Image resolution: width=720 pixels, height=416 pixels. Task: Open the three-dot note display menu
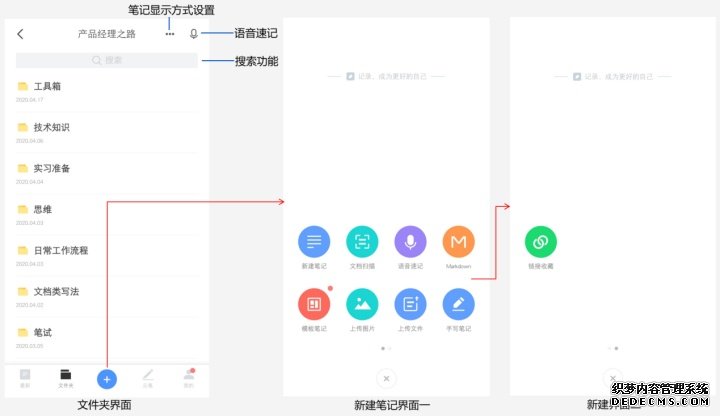[170, 34]
